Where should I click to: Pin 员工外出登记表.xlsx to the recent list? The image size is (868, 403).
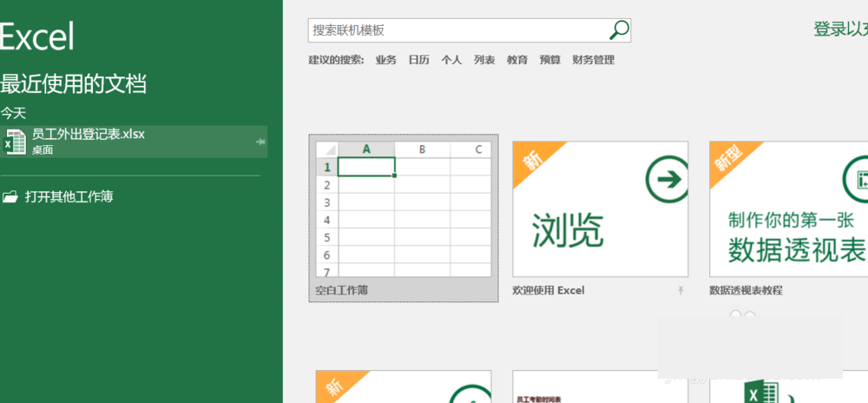260,142
